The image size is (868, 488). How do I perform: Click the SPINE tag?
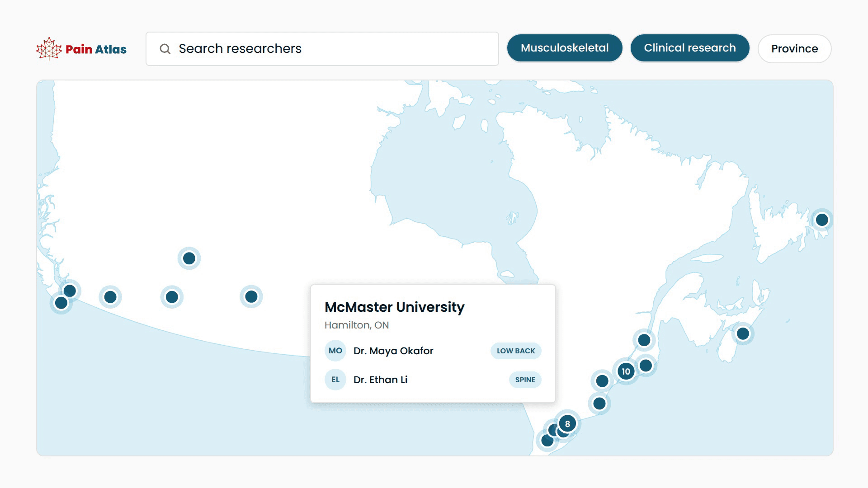[525, 380]
